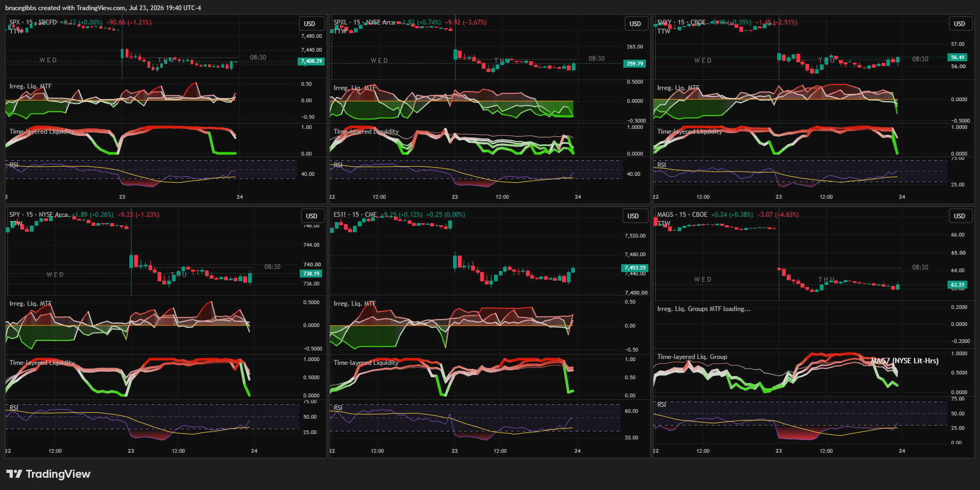
Task: Select Time-layered Liquidity label on SVXY chart
Action: [x=690, y=132]
